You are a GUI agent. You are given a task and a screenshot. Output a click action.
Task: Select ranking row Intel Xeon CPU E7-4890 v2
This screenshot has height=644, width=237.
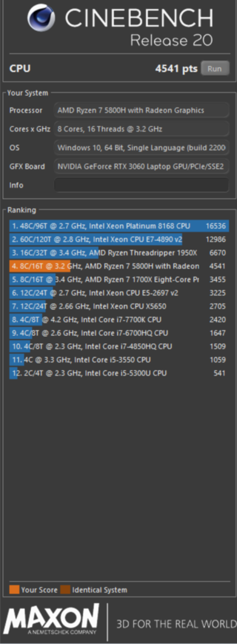pos(119,239)
